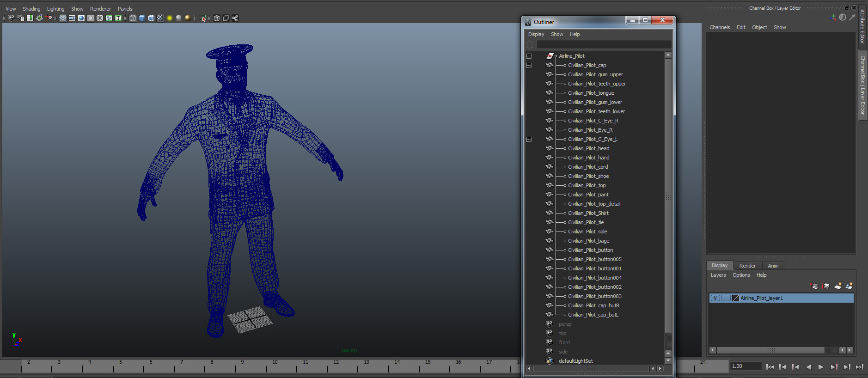
Task: Enable Smooth Shade All blue cube icon
Action: [x=142, y=18]
